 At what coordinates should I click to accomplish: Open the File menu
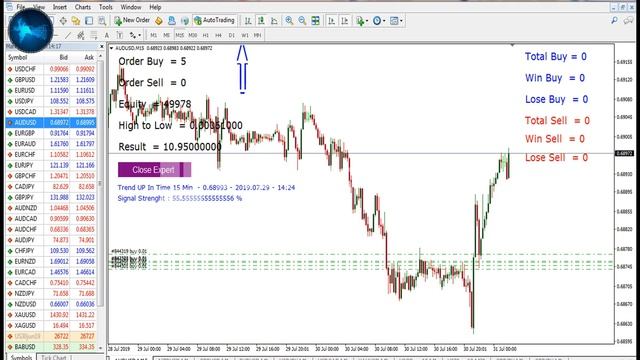21,7
